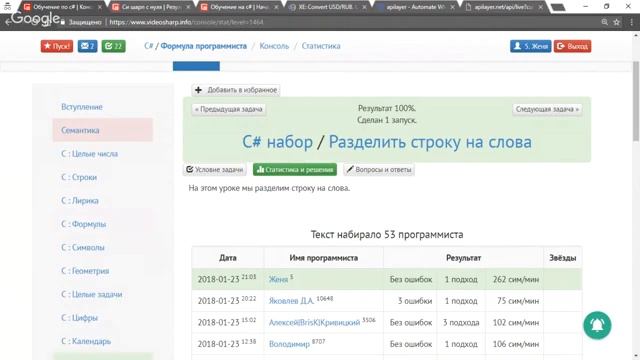Click the browser back arrow
The height and width of the screenshot is (360, 640).
8,22
